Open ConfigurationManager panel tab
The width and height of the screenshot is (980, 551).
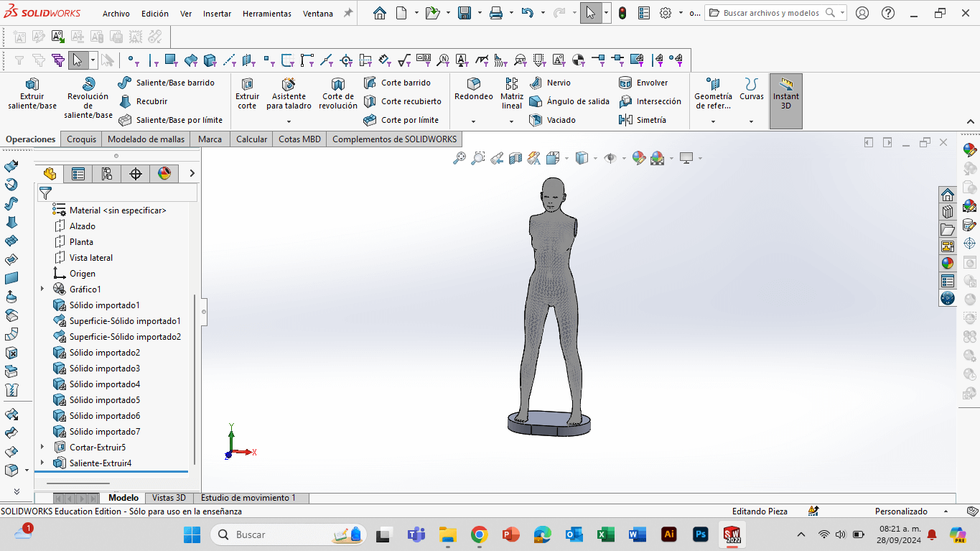(107, 173)
